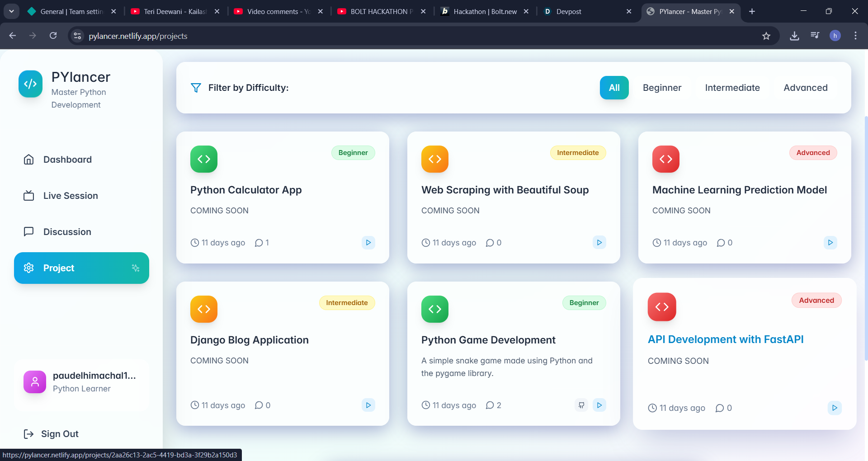868x461 pixels.
Task: Click the play button on Django Blog card
Action: pos(368,405)
